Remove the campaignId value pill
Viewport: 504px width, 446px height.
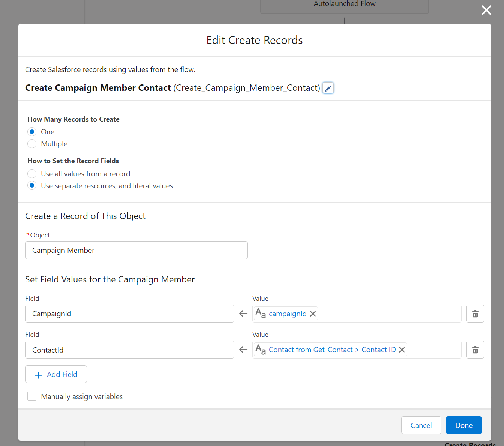coord(313,314)
